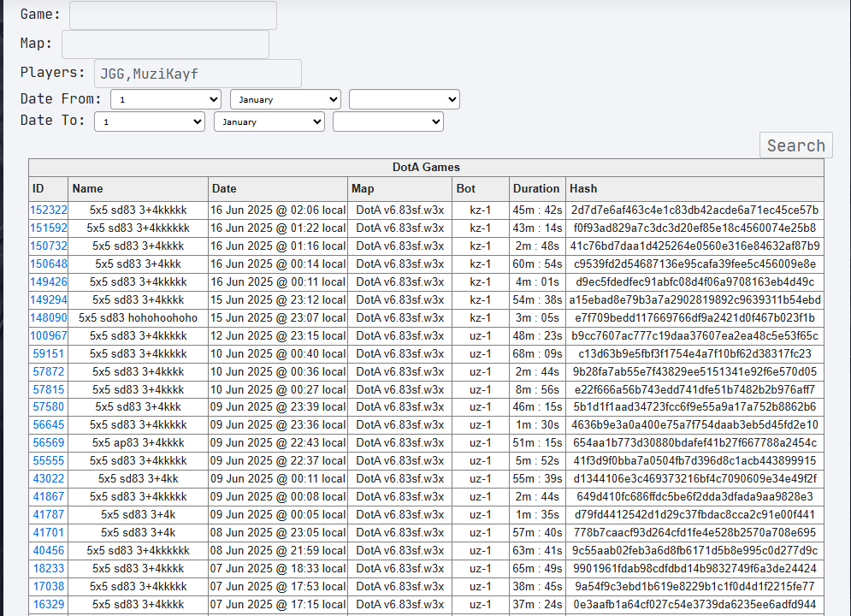
Task: Open game ID 148090
Action: [x=48, y=317]
